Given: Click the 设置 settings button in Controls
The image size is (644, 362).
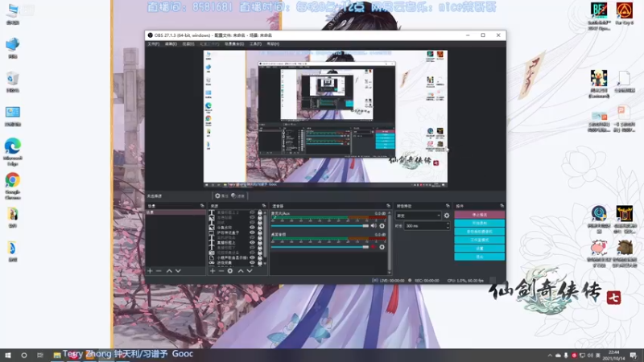Looking at the screenshot, I should (x=479, y=249).
